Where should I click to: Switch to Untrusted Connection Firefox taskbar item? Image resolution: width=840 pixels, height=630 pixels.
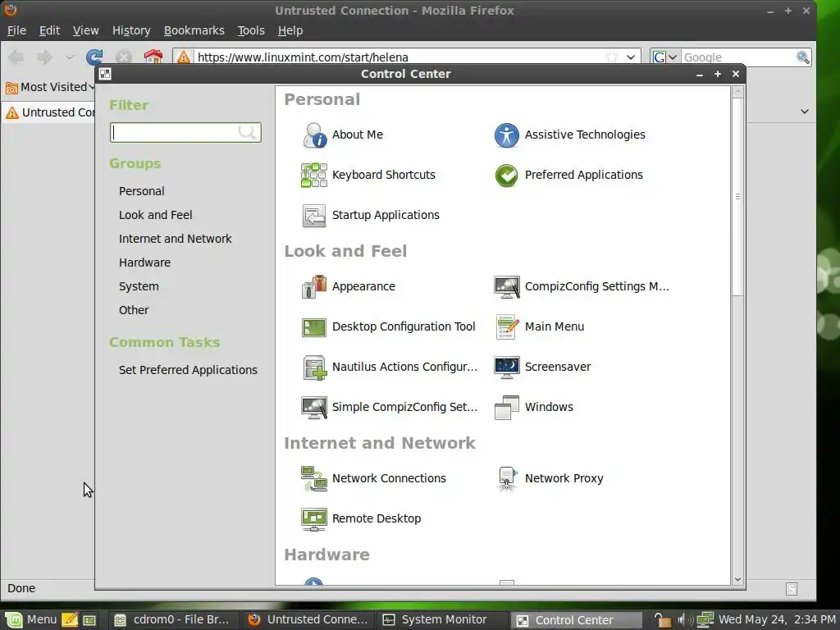pos(308,620)
